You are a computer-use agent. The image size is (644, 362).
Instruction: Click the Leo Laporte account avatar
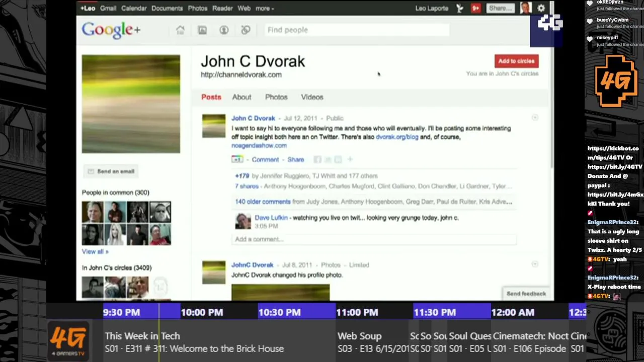tap(525, 8)
